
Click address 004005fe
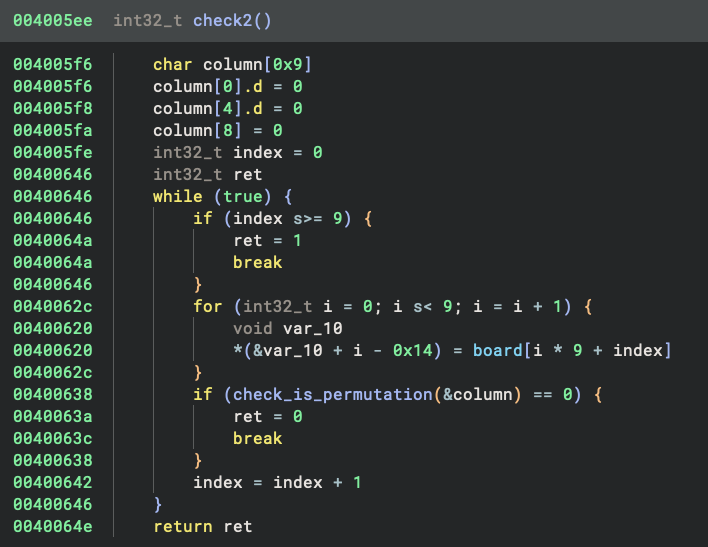[x=53, y=153]
